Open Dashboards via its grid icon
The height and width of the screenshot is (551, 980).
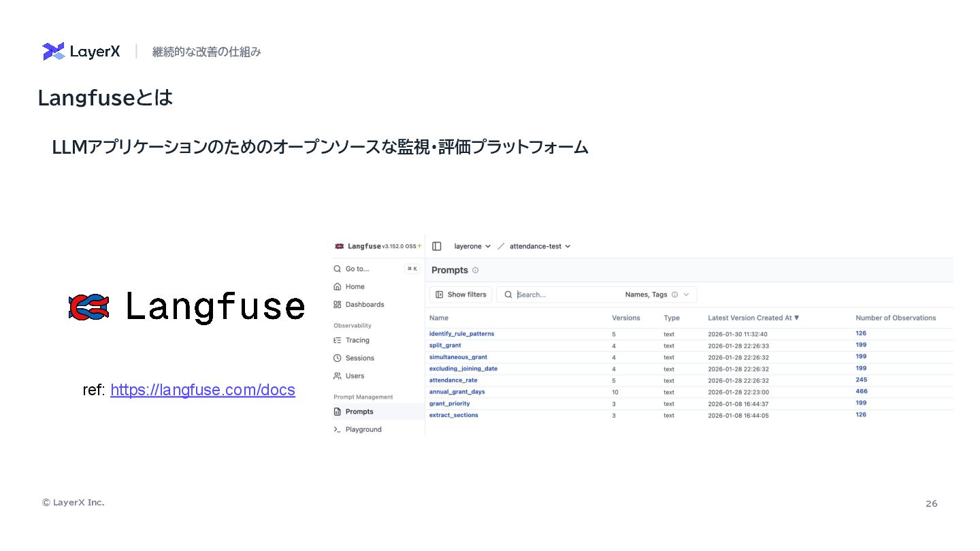[x=338, y=305]
